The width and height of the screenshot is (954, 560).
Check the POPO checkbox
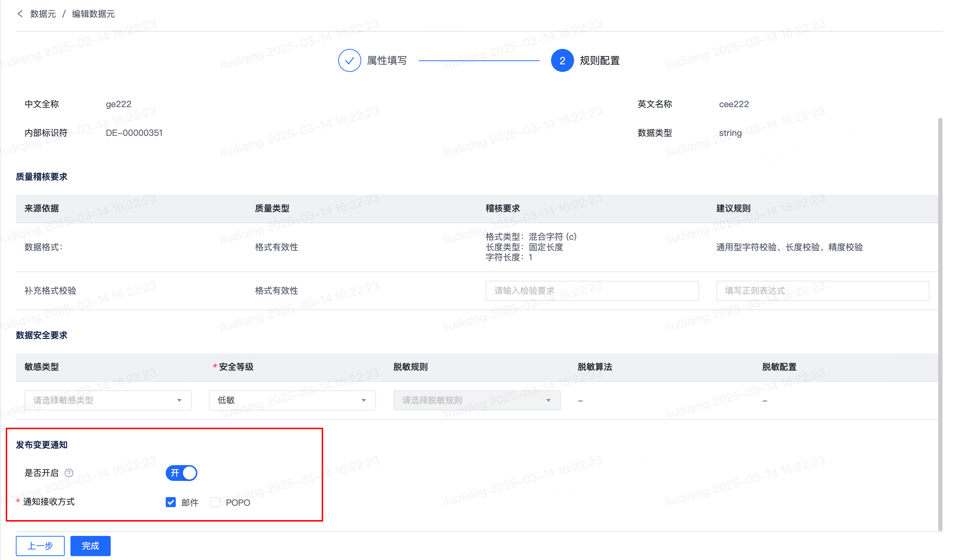pos(215,502)
